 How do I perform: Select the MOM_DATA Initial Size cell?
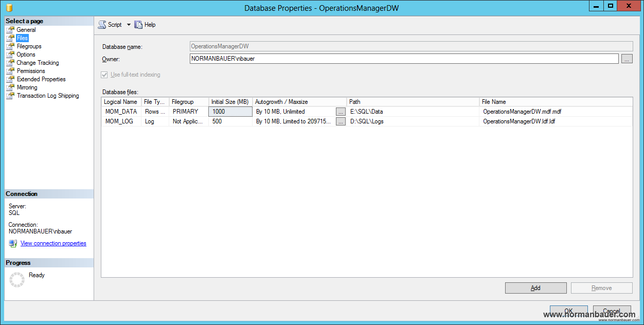230,112
